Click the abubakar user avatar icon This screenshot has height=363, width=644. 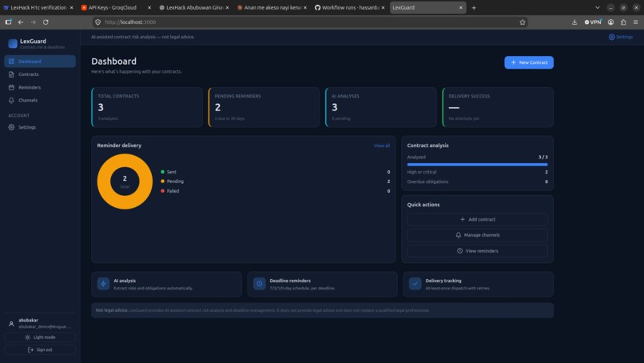[11, 324]
